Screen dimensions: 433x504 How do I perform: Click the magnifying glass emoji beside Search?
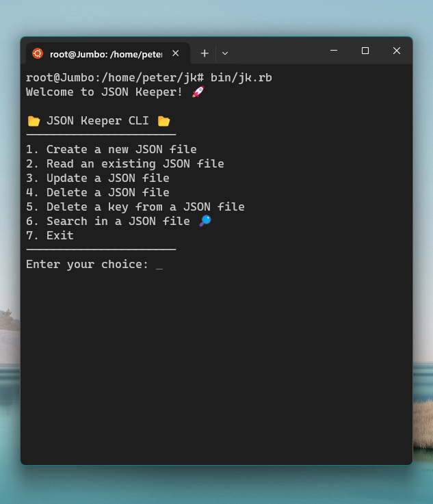tap(205, 221)
